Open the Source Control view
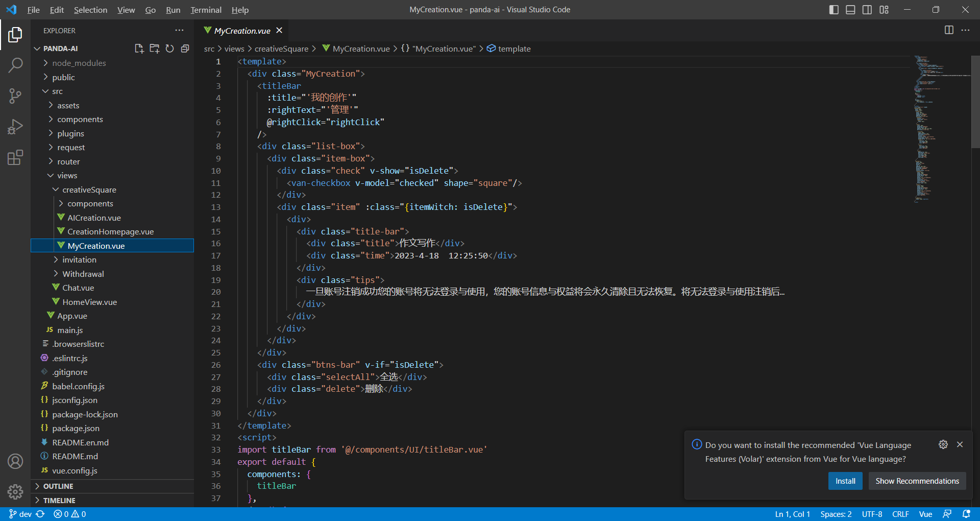Viewport: 980px width, 521px height. click(15, 96)
